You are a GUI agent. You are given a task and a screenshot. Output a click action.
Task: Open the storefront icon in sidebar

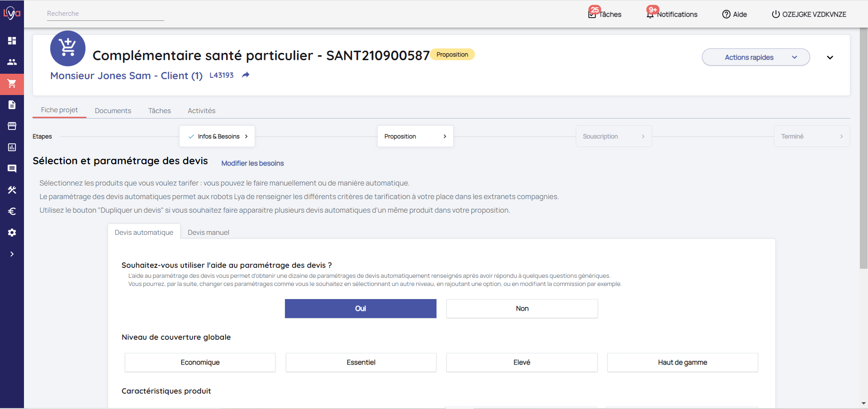click(x=12, y=126)
